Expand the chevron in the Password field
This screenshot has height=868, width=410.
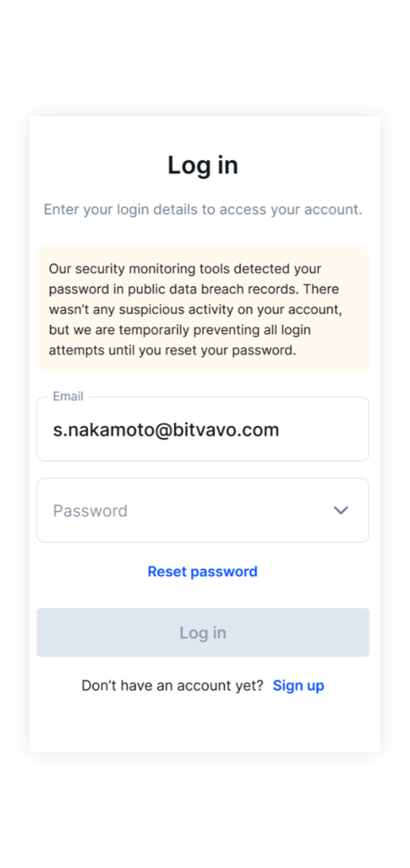[341, 510]
